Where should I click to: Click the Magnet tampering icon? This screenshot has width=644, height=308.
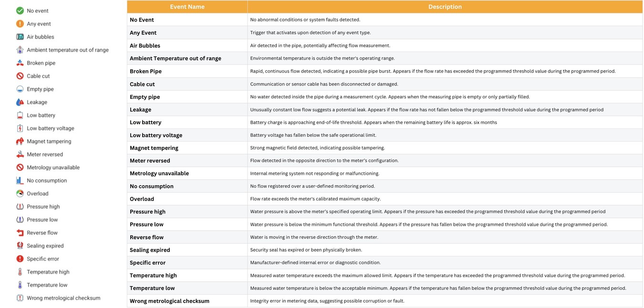pos(20,141)
